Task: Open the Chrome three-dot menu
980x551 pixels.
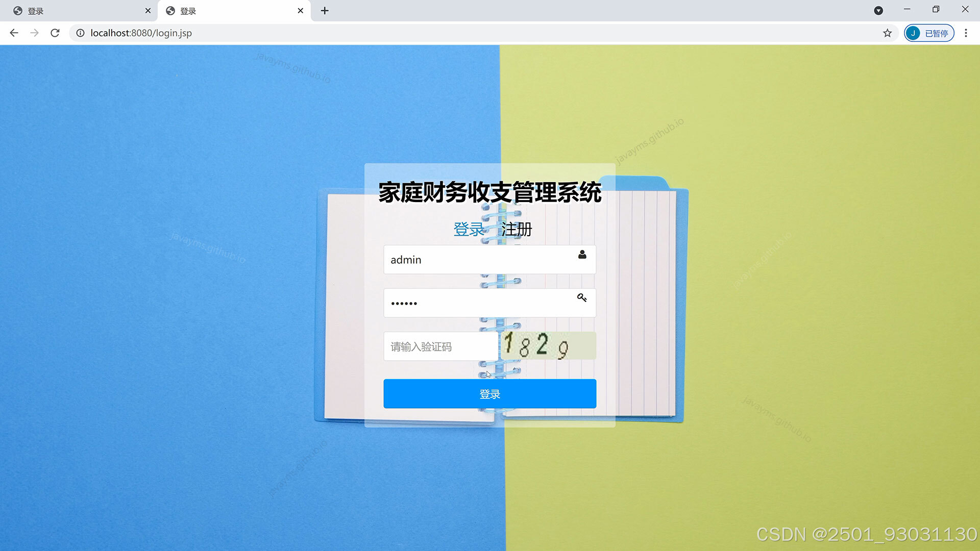Action: 966,33
